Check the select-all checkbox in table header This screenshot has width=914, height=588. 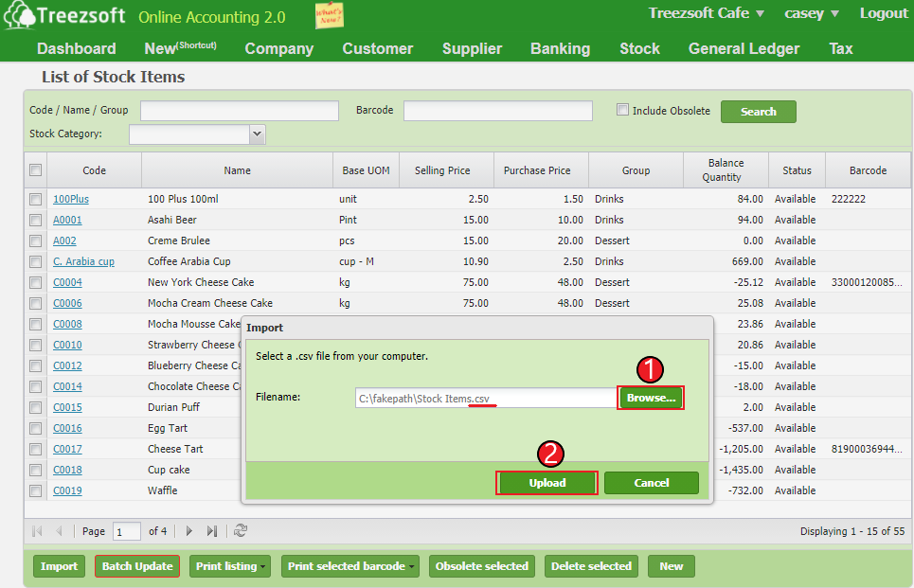coord(35,169)
